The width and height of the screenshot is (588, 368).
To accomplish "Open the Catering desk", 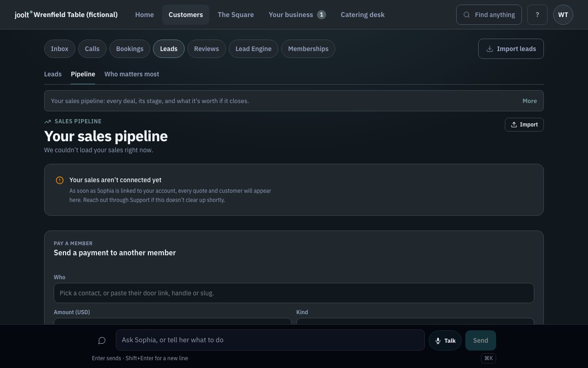I will [363, 15].
